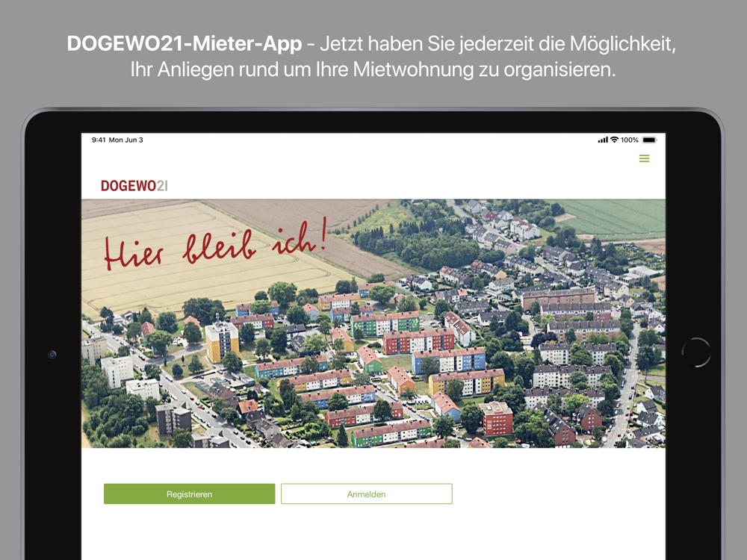Tap the 100% battery percentage text
Screen dimensions: 747x560
[629, 140]
